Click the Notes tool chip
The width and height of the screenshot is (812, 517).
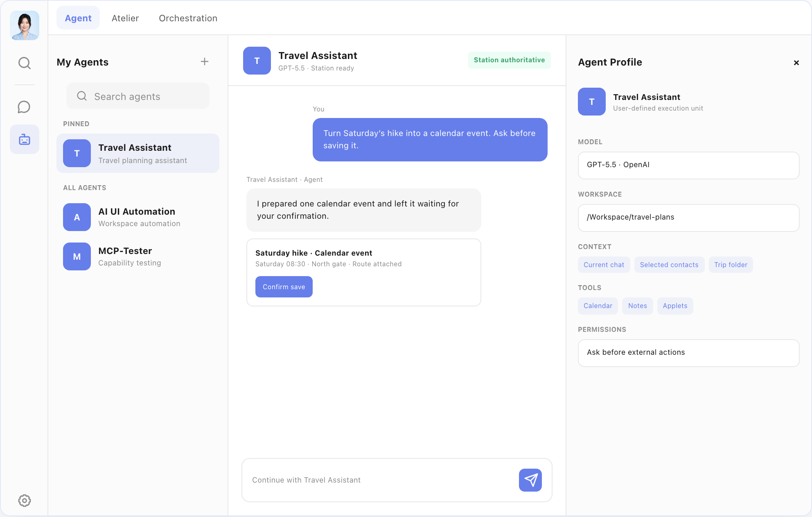point(638,306)
